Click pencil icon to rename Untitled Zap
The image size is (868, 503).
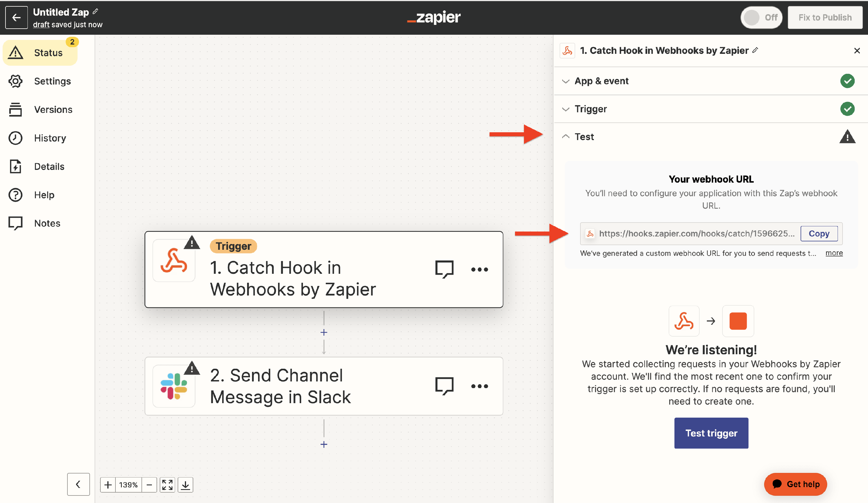[x=95, y=12]
